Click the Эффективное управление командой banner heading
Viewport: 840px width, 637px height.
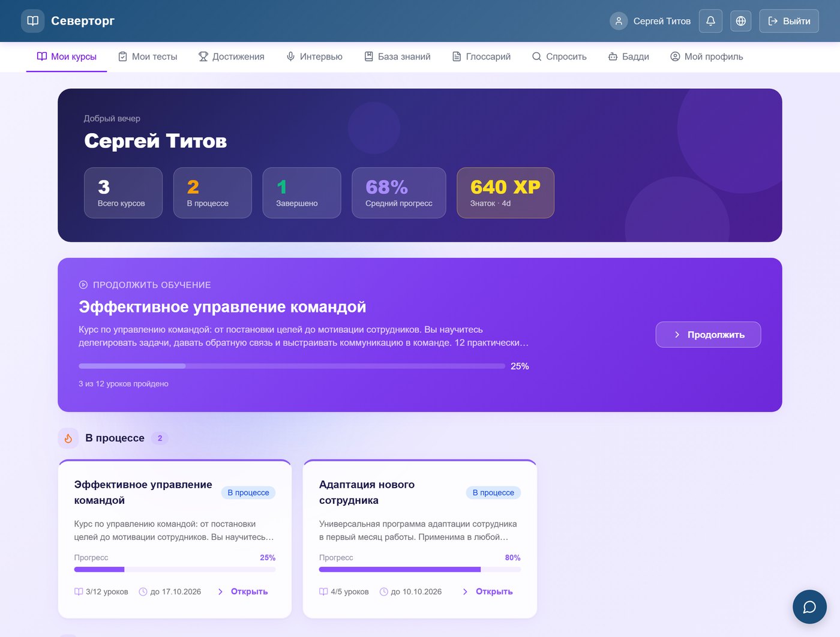223,307
